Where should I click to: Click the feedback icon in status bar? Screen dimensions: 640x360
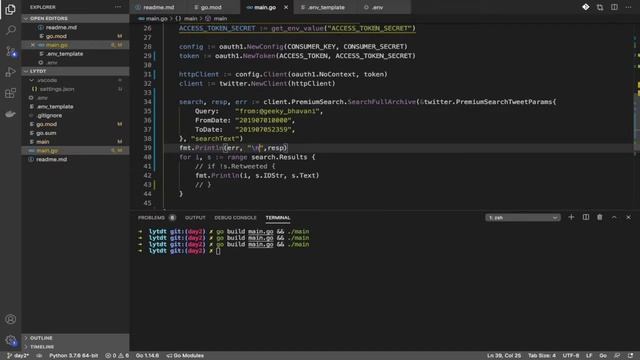[x=617, y=356]
